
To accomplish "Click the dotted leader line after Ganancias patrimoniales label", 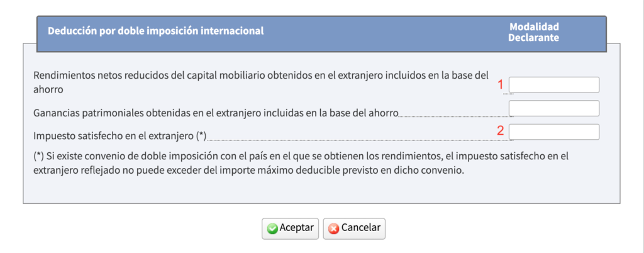I will pos(454,116).
